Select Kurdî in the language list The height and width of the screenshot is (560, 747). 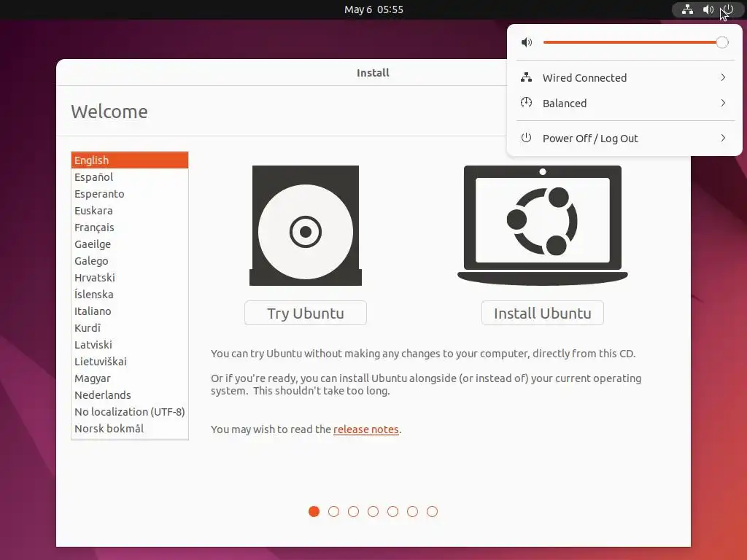[130, 327]
